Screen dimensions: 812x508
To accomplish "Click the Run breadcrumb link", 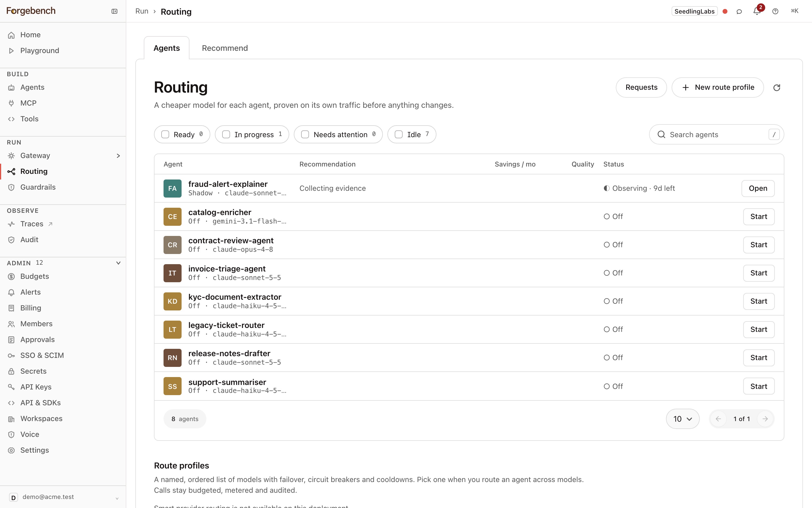I will [142, 11].
